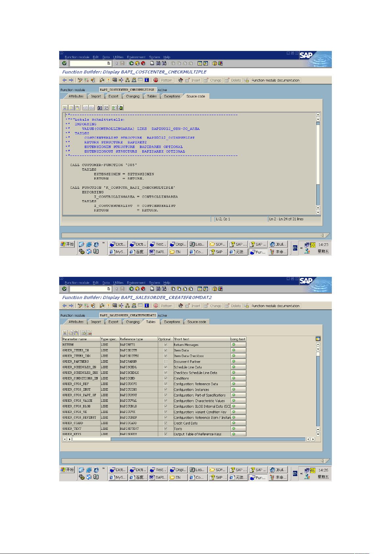Screen dimensions: 392x554
Task: Click Create new session icon in CHECKMULTIPLE window
Action: click(x=200, y=63)
